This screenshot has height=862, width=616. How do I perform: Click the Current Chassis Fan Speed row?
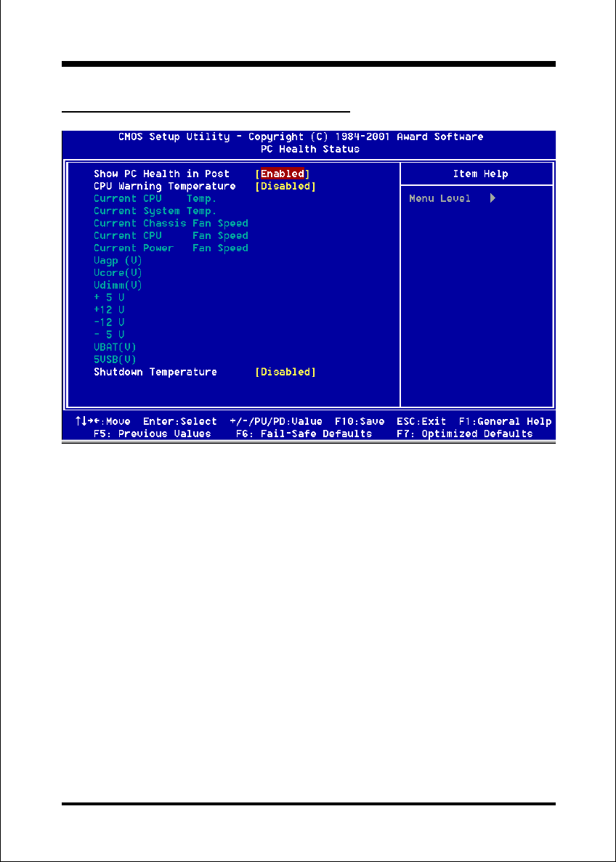171,223
